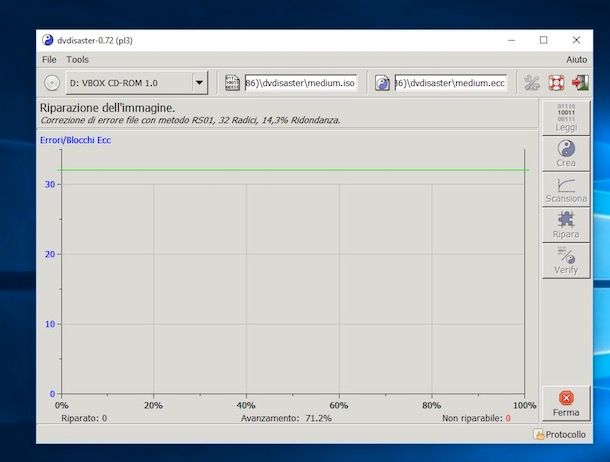Open the Aiuto menu
The height and width of the screenshot is (462, 610).
pos(577,60)
